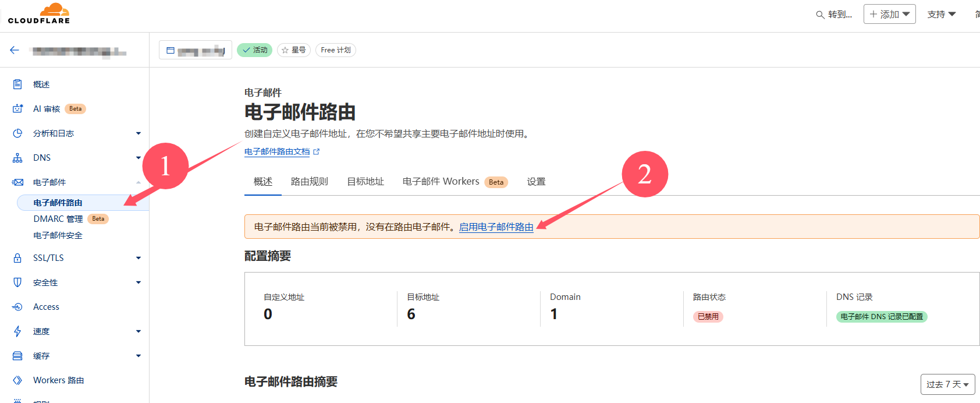Open the 电子邮件路由文档 link

tap(277, 151)
